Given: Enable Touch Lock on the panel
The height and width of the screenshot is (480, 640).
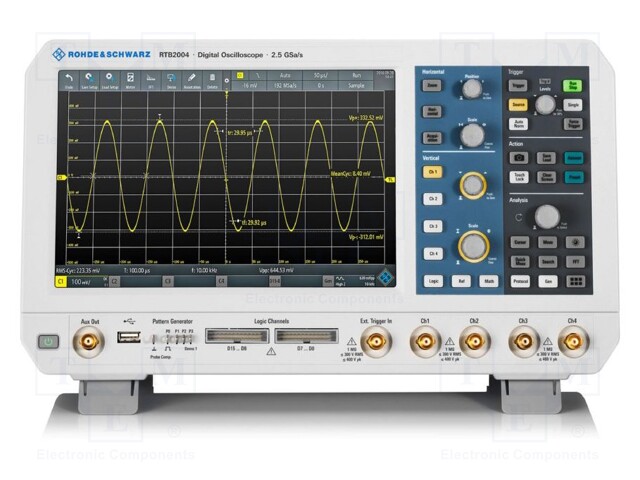Looking at the screenshot, I should pos(521,176).
